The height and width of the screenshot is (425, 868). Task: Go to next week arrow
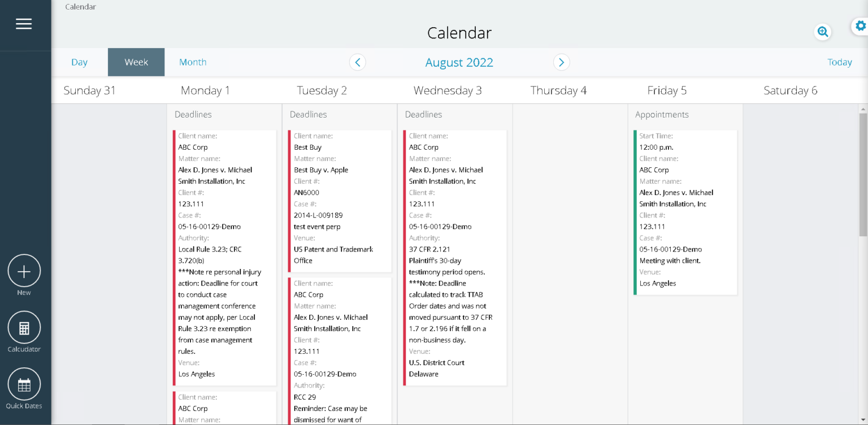pyautogui.click(x=561, y=62)
